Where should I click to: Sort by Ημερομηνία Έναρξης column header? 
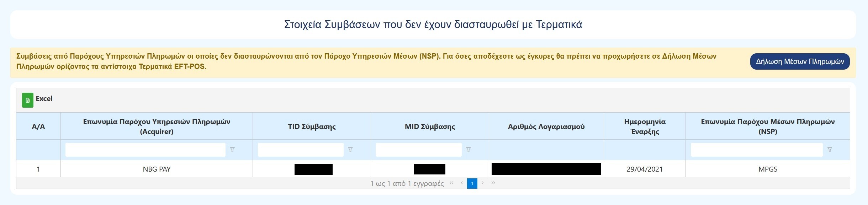pos(645,126)
